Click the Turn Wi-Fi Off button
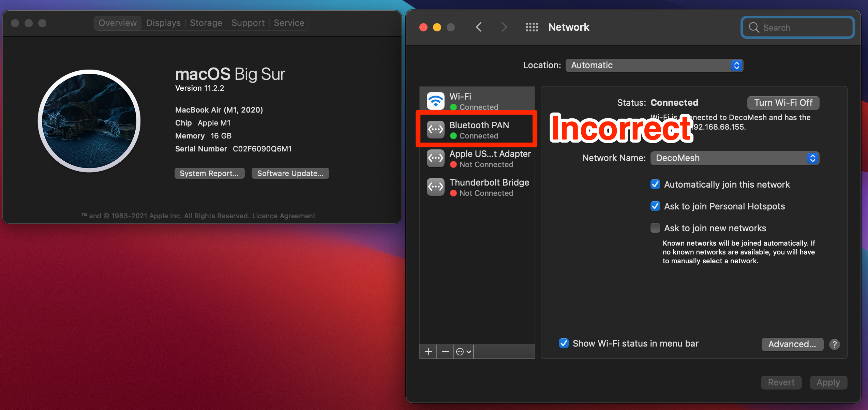868x410 pixels. coord(783,103)
